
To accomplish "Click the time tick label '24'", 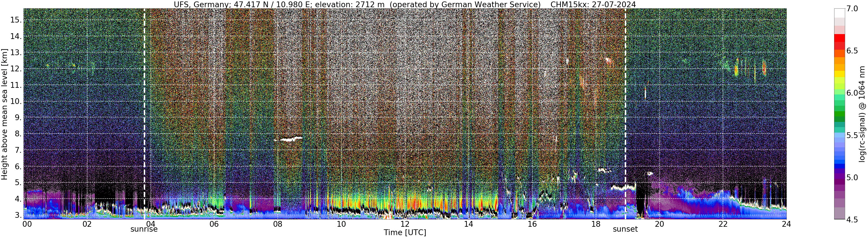I will tap(786, 224).
